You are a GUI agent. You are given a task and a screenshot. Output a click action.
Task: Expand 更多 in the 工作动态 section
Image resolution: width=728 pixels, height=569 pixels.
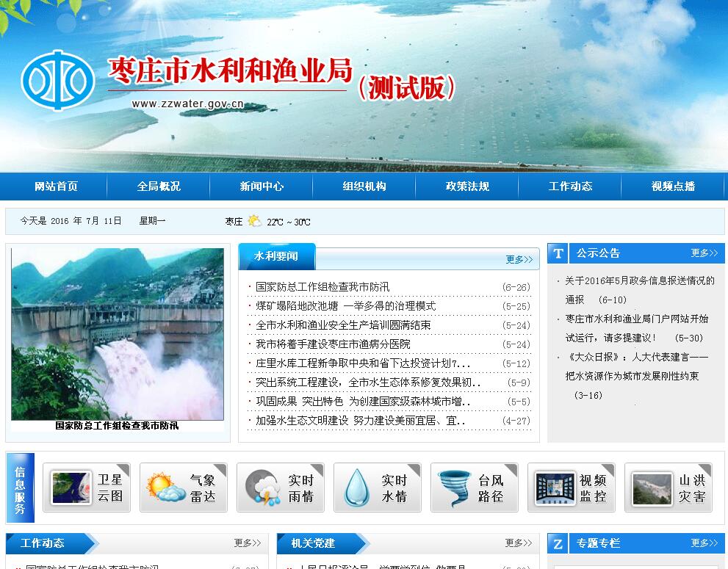tap(248, 543)
